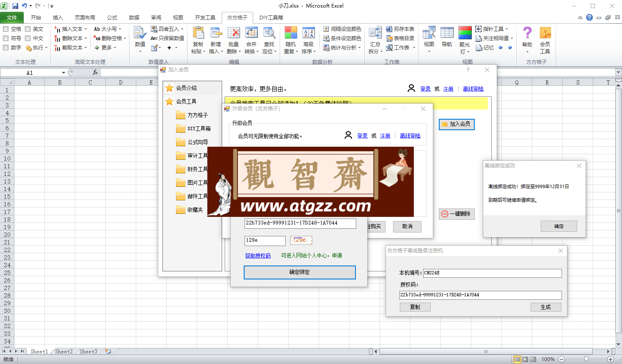Open the 查找定位 find-locate tool
This screenshot has width=622, height=364.
(269, 41)
